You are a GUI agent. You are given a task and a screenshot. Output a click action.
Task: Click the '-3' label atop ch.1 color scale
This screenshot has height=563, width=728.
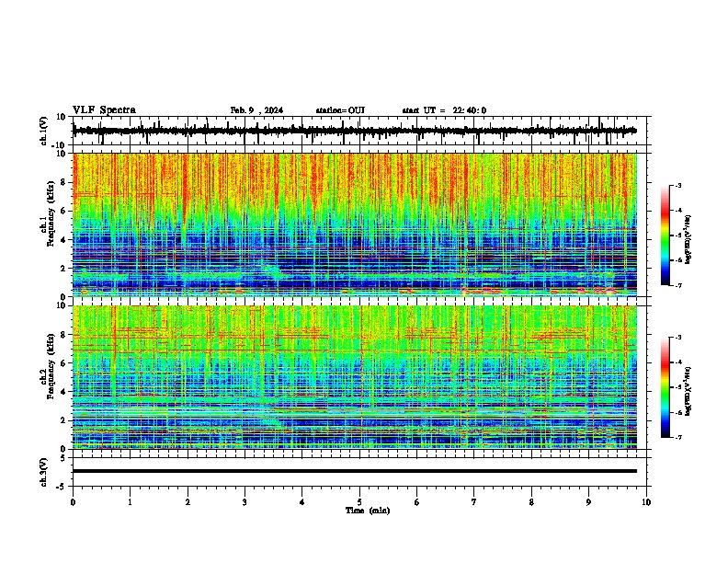coord(677,185)
